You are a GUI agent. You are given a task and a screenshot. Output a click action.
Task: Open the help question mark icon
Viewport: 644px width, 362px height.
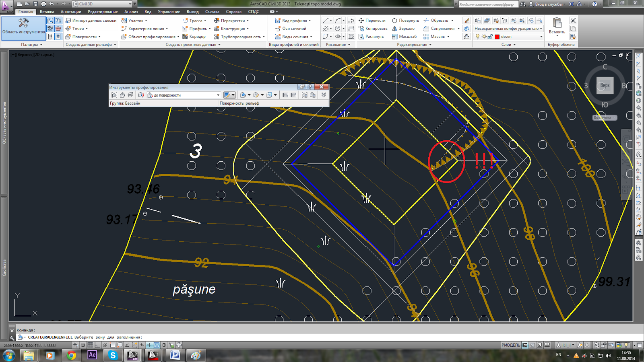pos(594,4)
